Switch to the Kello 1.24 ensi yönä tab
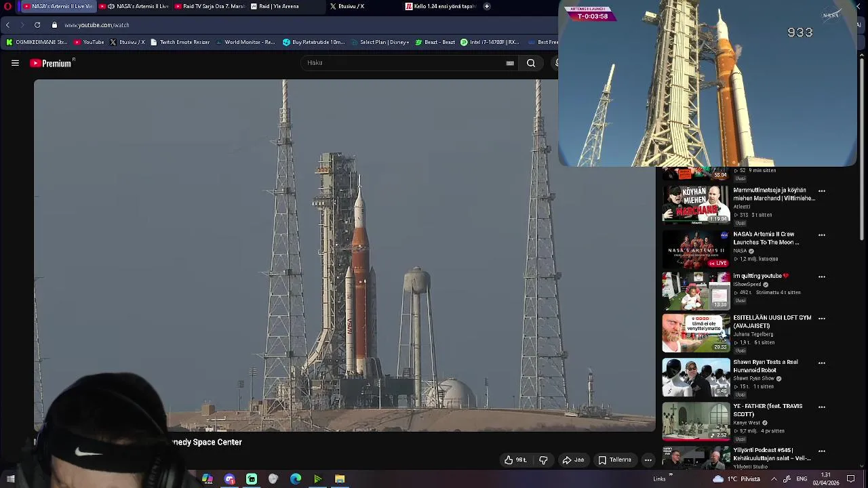The image size is (868, 488). point(441,7)
